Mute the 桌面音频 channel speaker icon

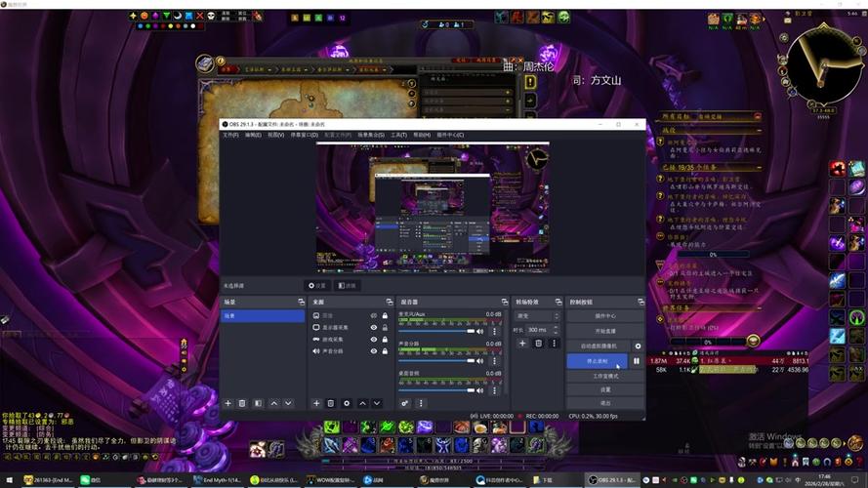click(x=480, y=390)
